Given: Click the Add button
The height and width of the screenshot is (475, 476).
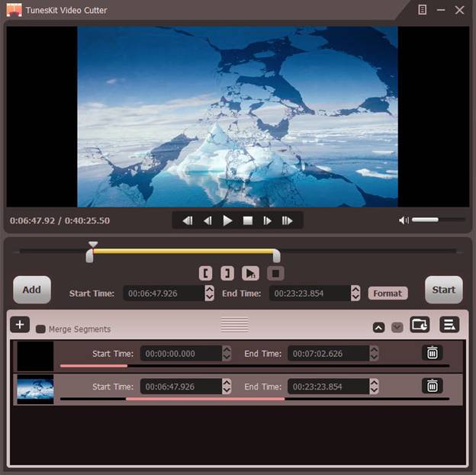Looking at the screenshot, I should [x=32, y=290].
